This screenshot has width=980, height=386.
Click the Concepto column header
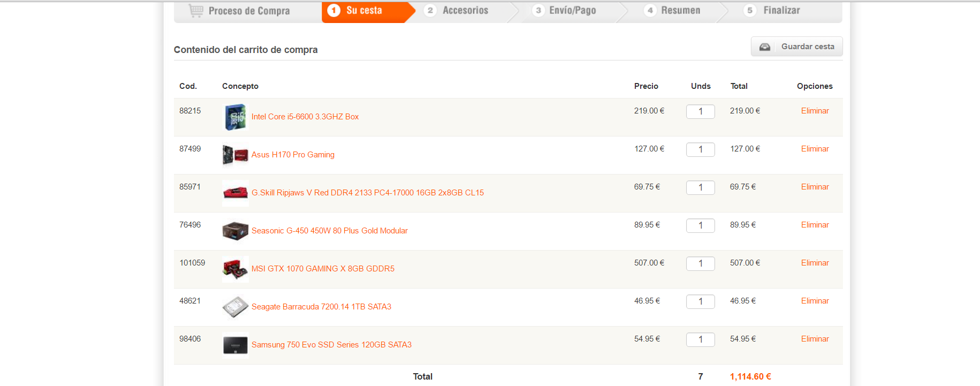(x=240, y=86)
